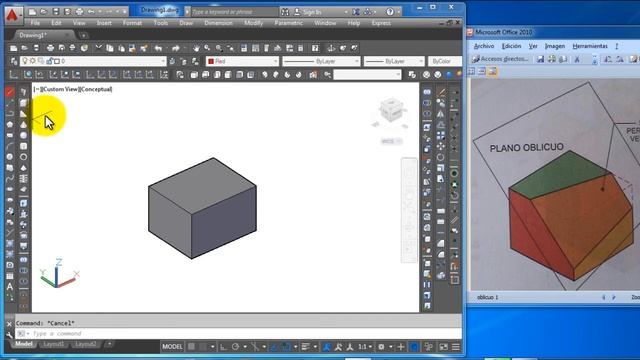Open the Layer Properties Manager icon
Image resolution: width=640 pixels, height=360 pixels.
pos(13,61)
